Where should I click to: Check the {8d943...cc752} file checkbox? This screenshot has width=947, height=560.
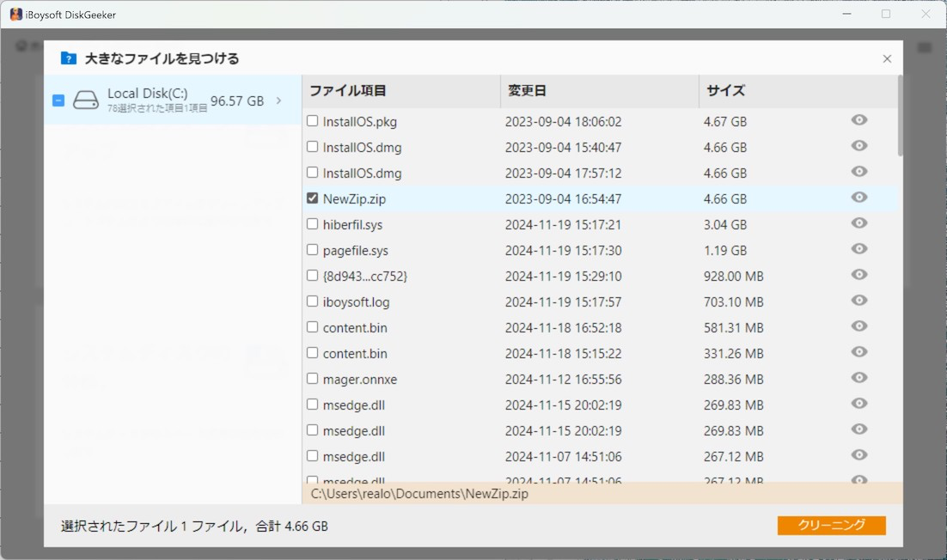(312, 275)
